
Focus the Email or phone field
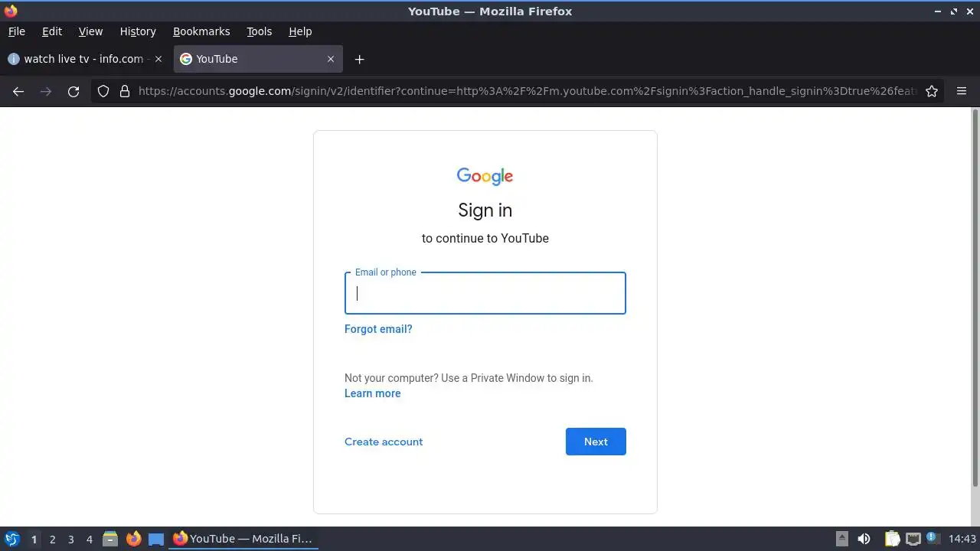[x=485, y=293]
